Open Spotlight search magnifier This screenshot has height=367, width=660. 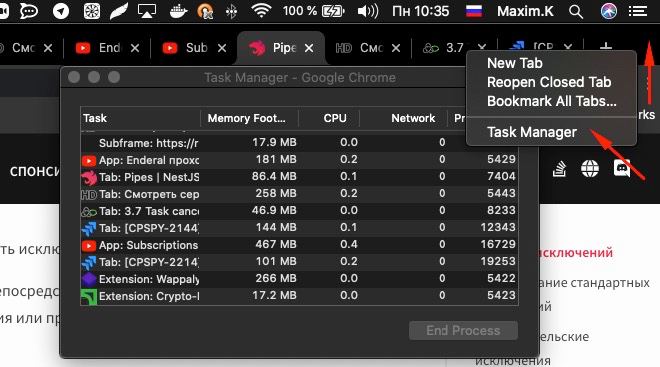(576, 11)
